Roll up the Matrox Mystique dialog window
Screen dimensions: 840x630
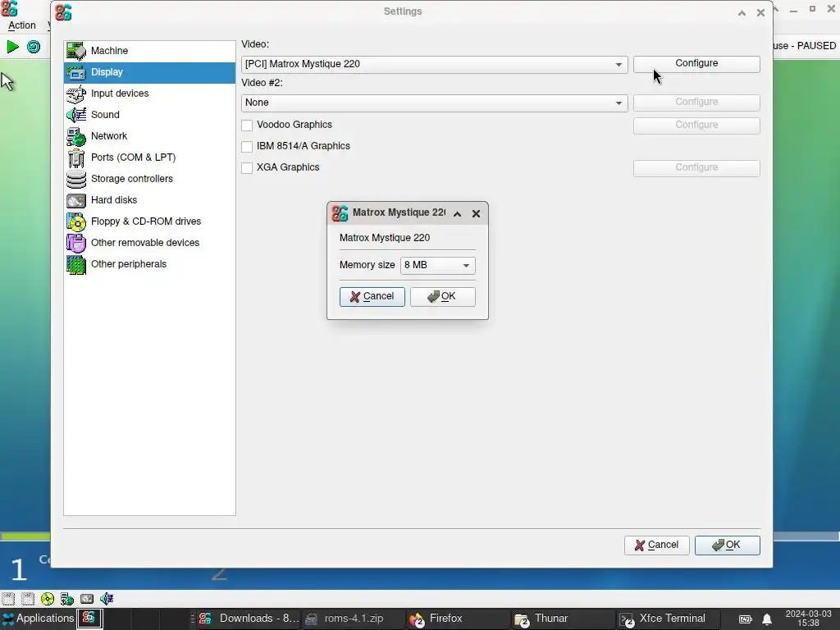[x=457, y=214]
